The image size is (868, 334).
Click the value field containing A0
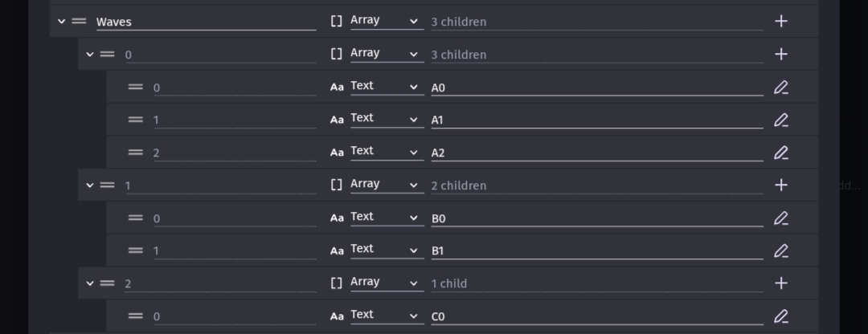point(596,88)
